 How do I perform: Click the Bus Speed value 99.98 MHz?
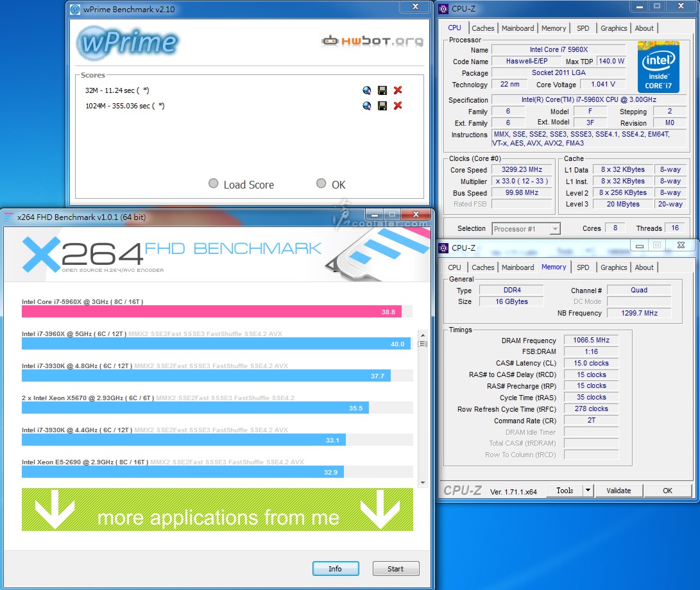(522, 193)
